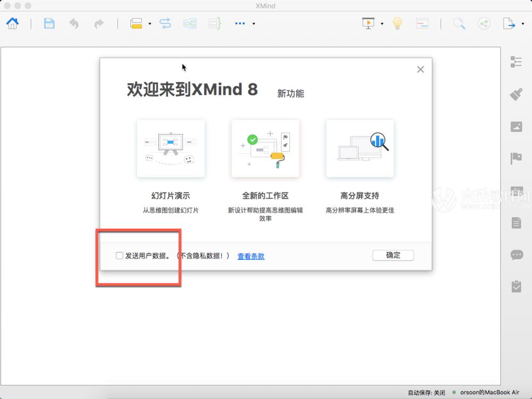
Task: Click the boundary toolbar icon
Action: tap(190, 23)
